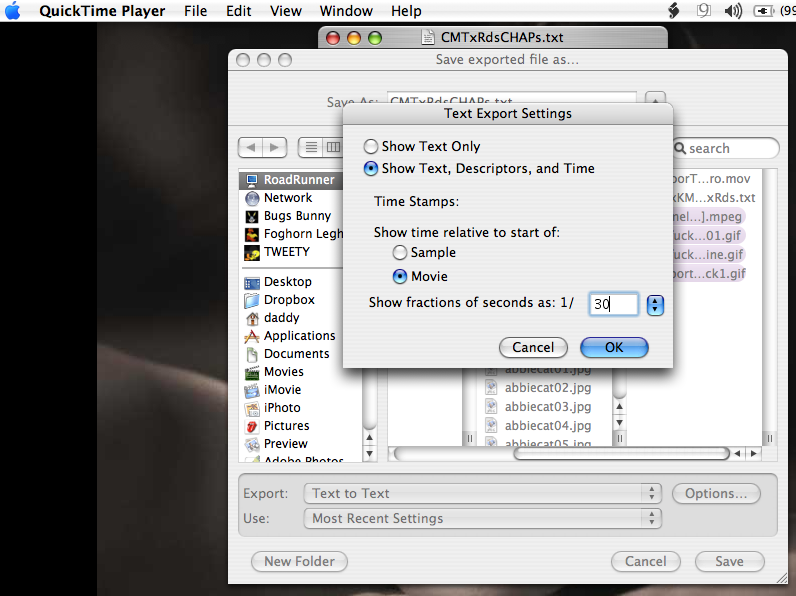Open iMovie in sidebar

(x=301, y=390)
